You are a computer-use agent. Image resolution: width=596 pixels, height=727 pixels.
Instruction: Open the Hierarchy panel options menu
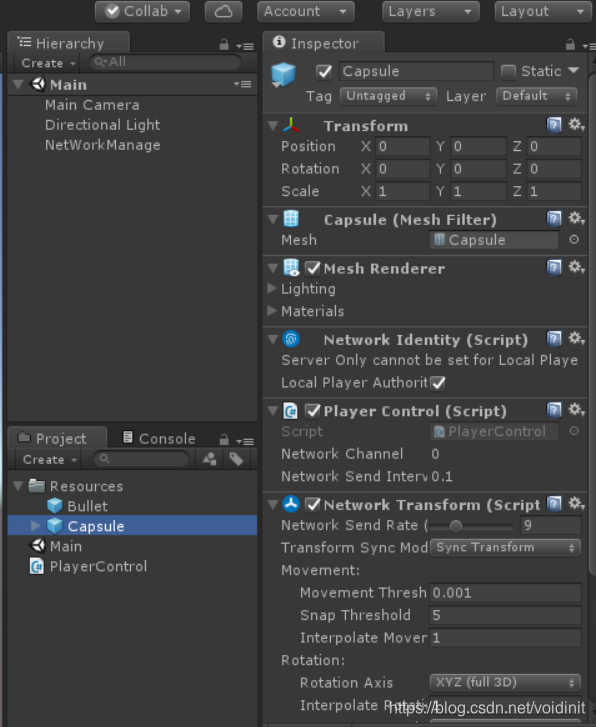point(245,46)
